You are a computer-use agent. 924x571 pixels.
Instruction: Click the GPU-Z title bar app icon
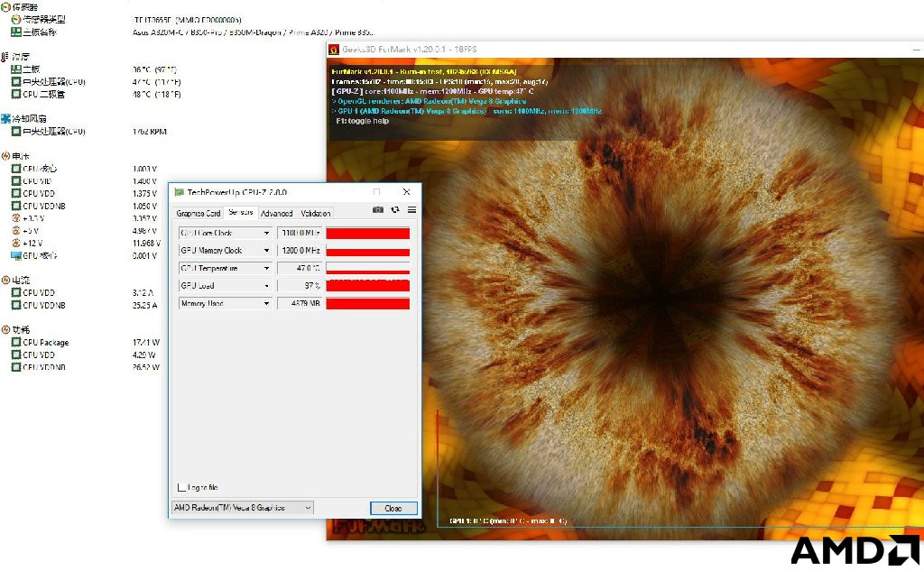tap(179, 192)
